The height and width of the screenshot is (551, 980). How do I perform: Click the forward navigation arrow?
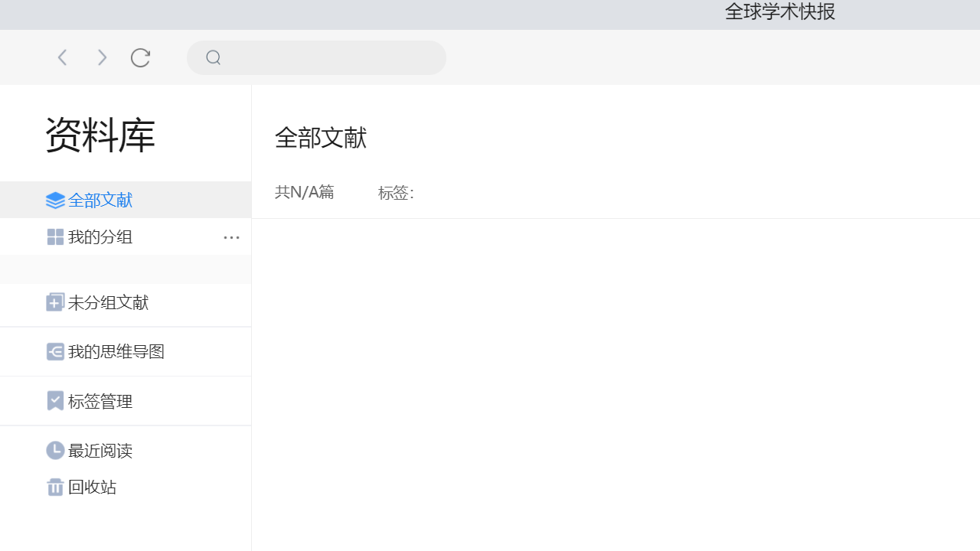(x=102, y=57)
